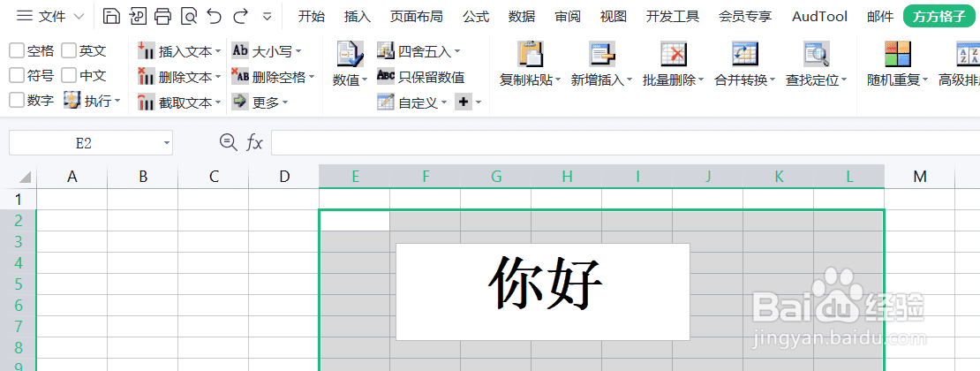980x371 pixels.
Task: Select column M header
Action: (919, 177)
